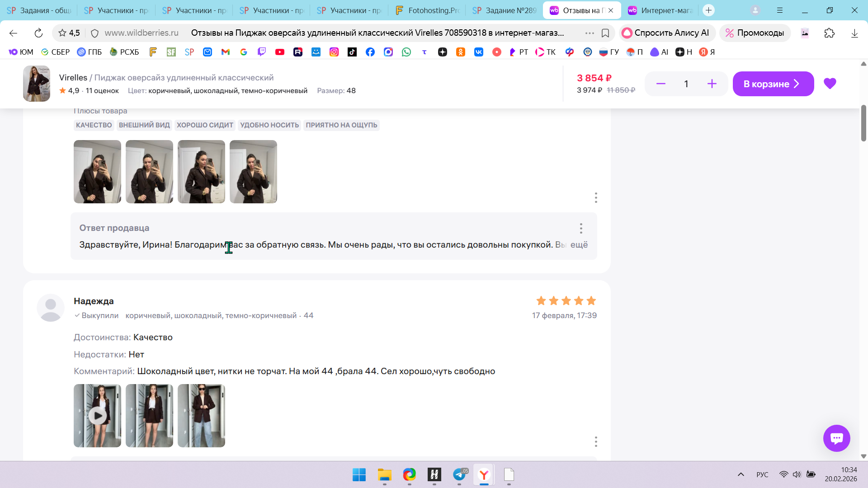The width and height of the screenshot is (868, 488).
Task: Expand seller reply with "ещё"
Action: click(x=579, y=245)
